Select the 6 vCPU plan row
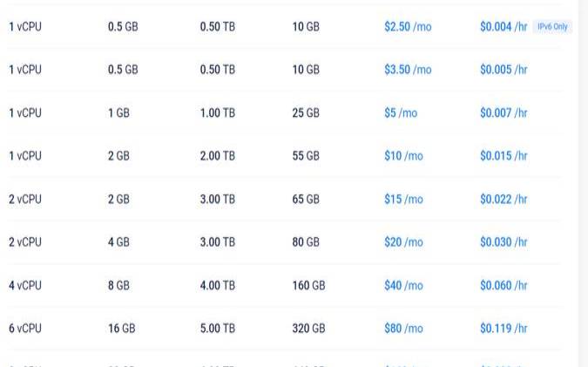This screenshot has height=367, width=588. (285, 329)
